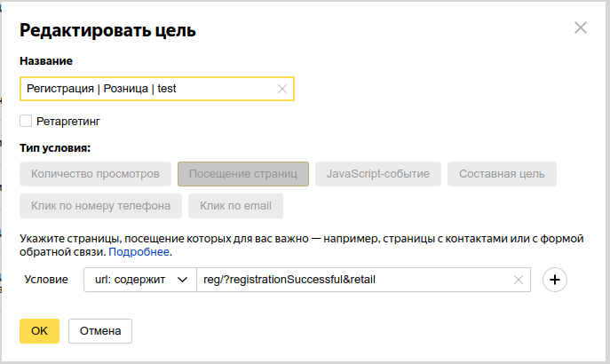This screenshot has width=610, height=364.
Task: Focus the Название input field
Action: (x=147, y=89)
